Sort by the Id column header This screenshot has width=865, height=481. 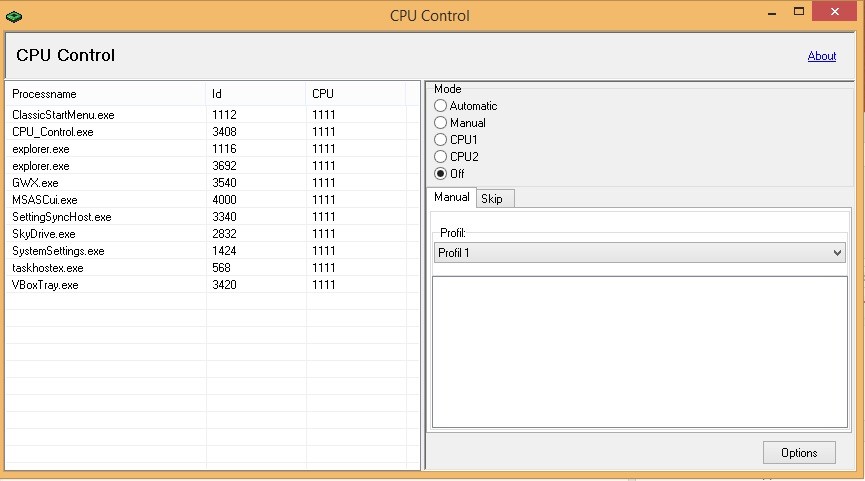coord(255,94)
